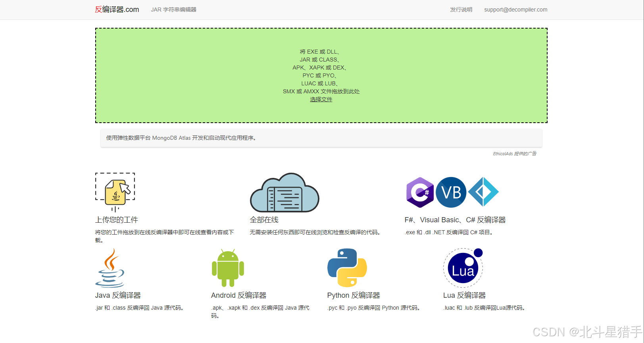Click the JAR 或 CLASS line in drop zone
This screenshot has height=343, width=644.
point(320,60)
